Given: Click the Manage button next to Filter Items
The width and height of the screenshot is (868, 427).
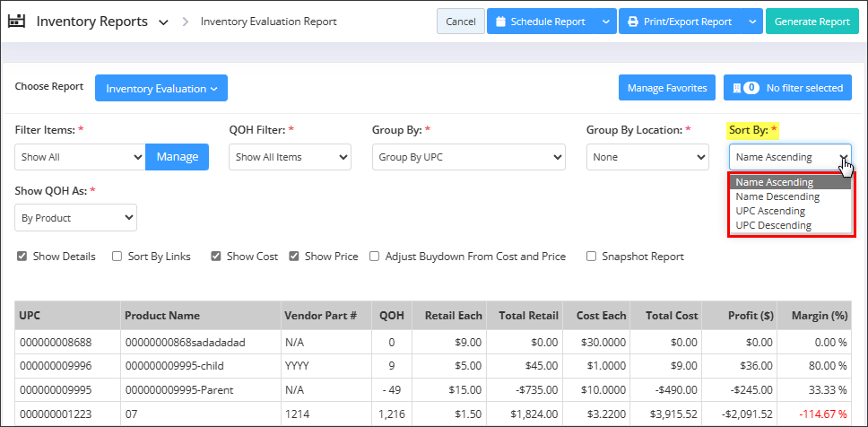Looking at the screenshot, I should click(x=178, y=157).
